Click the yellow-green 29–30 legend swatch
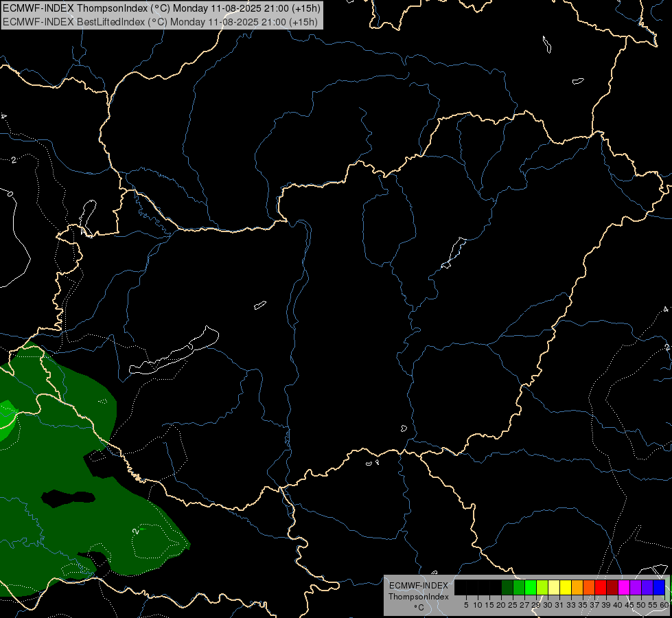Viewport: 672px width, 618px height. [542, 587]
